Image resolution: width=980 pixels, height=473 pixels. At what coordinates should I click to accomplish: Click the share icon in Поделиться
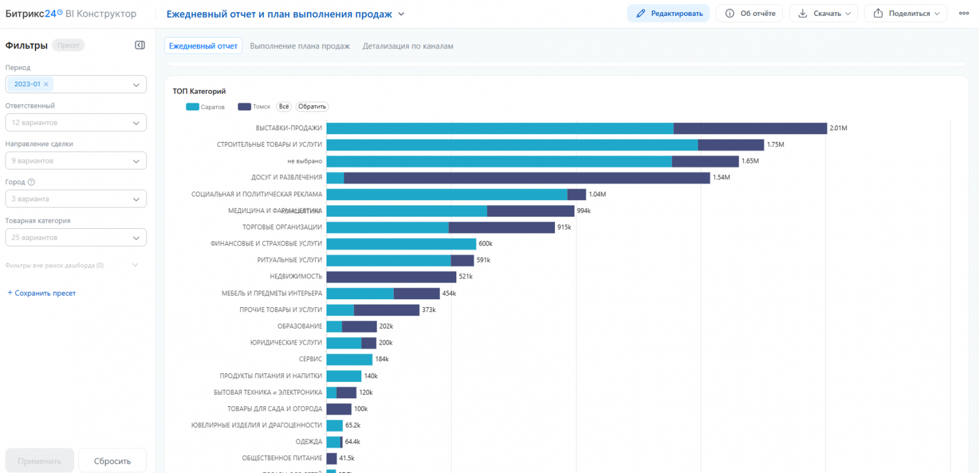pos(878,13)
